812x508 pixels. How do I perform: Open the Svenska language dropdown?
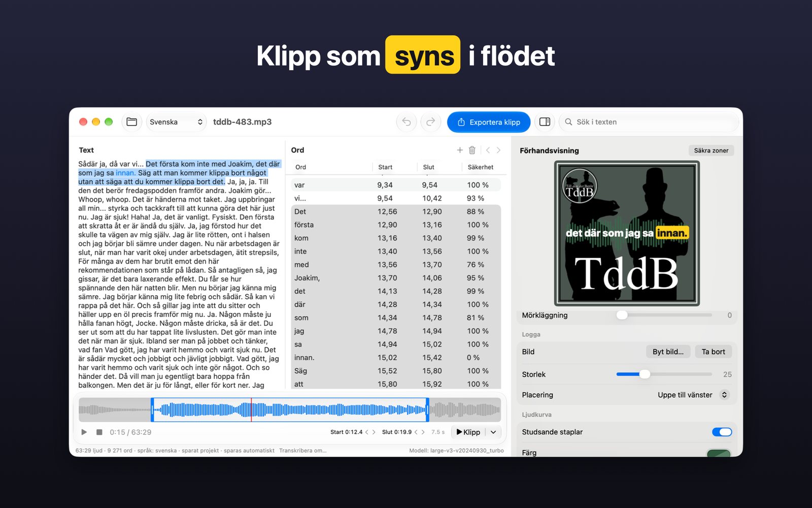(176, 122)
